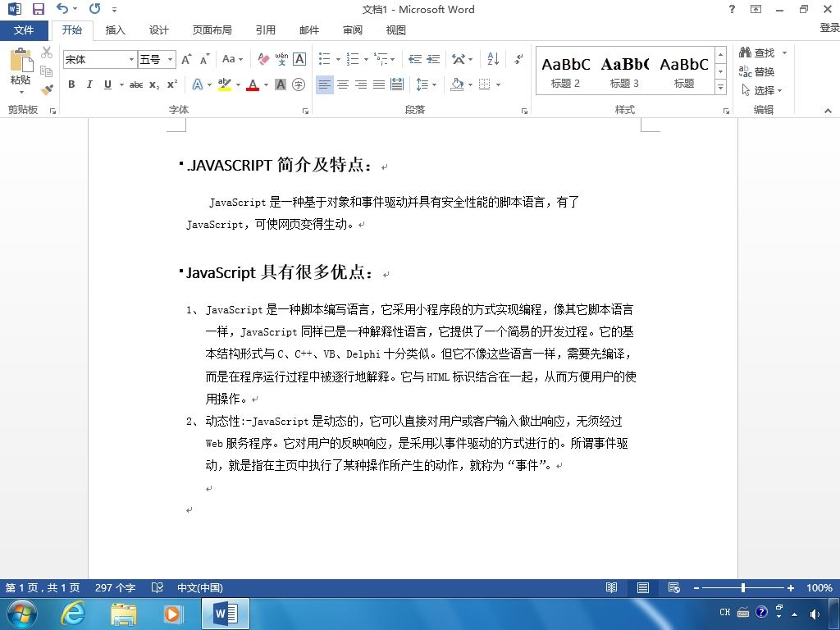This screenshot has height=630, width=840.
Task: Click the Redo/Repeat icon
Action: 95,8
